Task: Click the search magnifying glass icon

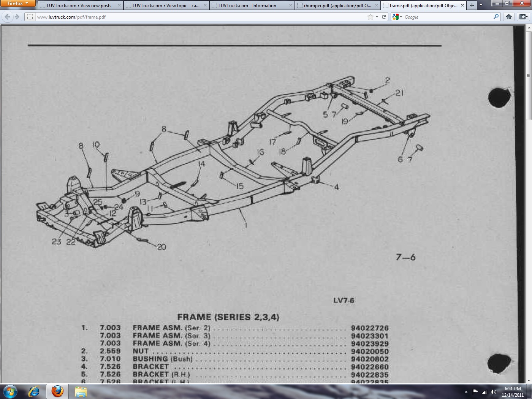Action: (496, 17)
